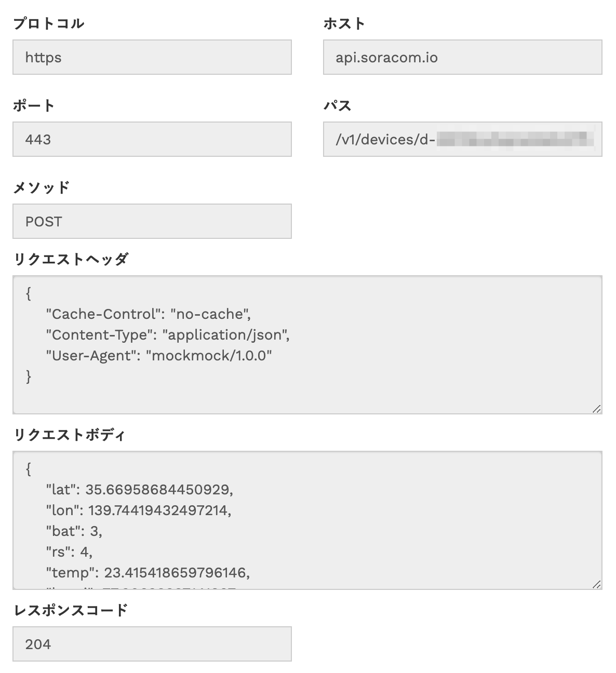
Task: Click the "bat": 3 line in body
Action: click(74, 531)
